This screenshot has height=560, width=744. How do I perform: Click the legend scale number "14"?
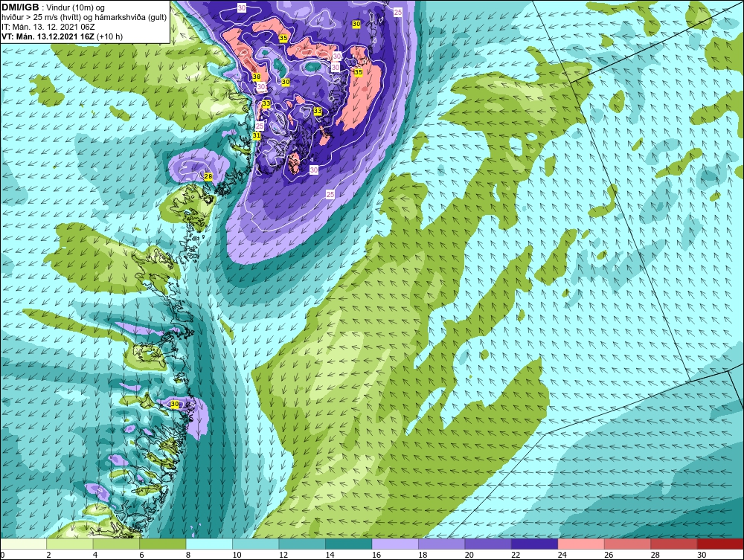(330, 555)
